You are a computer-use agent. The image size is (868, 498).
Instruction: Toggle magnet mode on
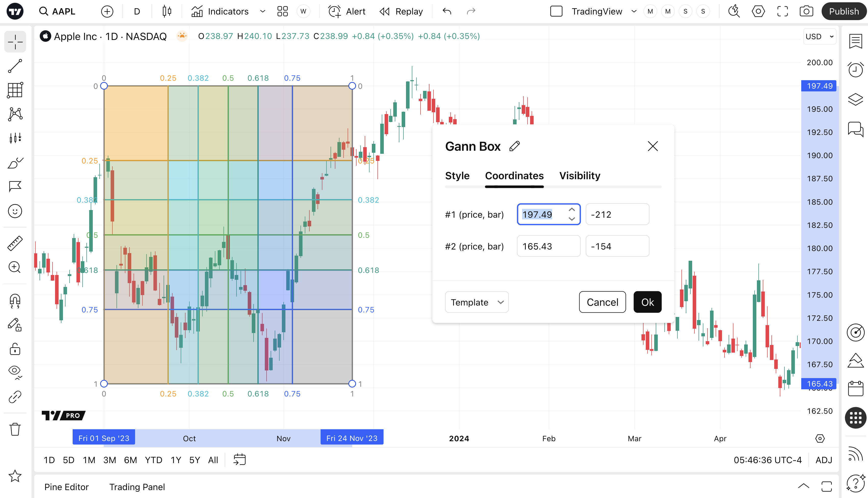15,301
